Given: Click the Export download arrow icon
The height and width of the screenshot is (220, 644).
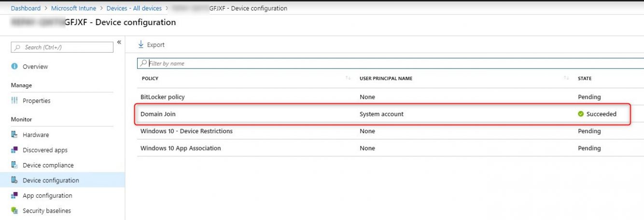Looking at the screenshot, I should pyautogui.click(x=141, y=44).
